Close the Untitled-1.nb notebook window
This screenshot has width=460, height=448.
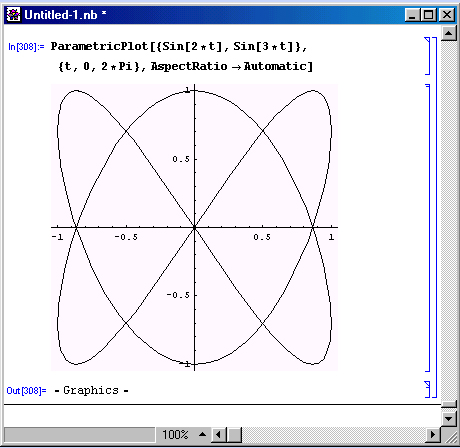tap(446, 15)
